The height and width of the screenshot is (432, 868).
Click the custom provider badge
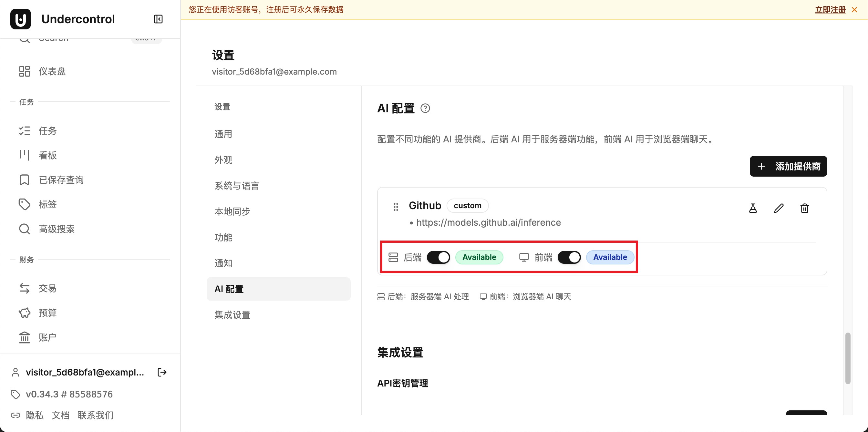click(467, 206)
